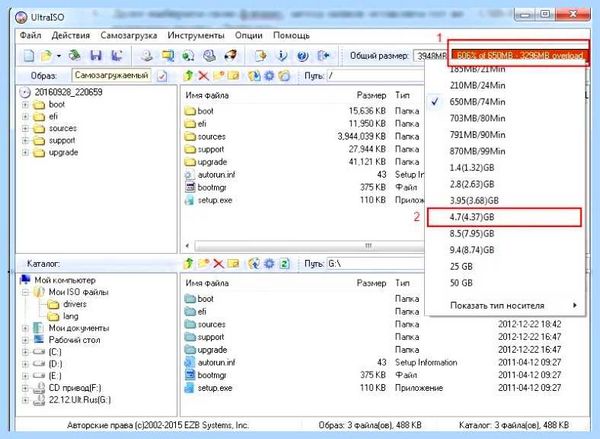The width and height of the screenshot is (600, 439).
Task: Collapse the Мои ISO файлы tree node
Action: [x=25, y=292]
